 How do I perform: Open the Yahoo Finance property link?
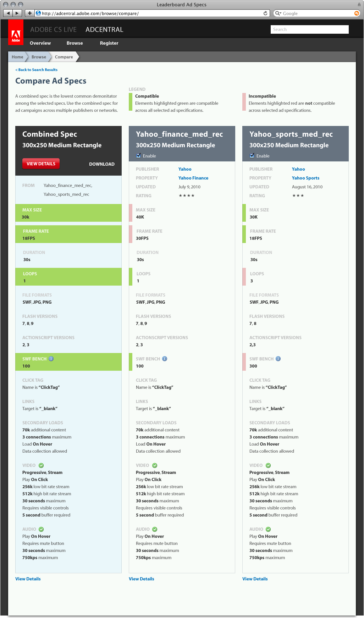pyautogui.click(x=193, y=178)
